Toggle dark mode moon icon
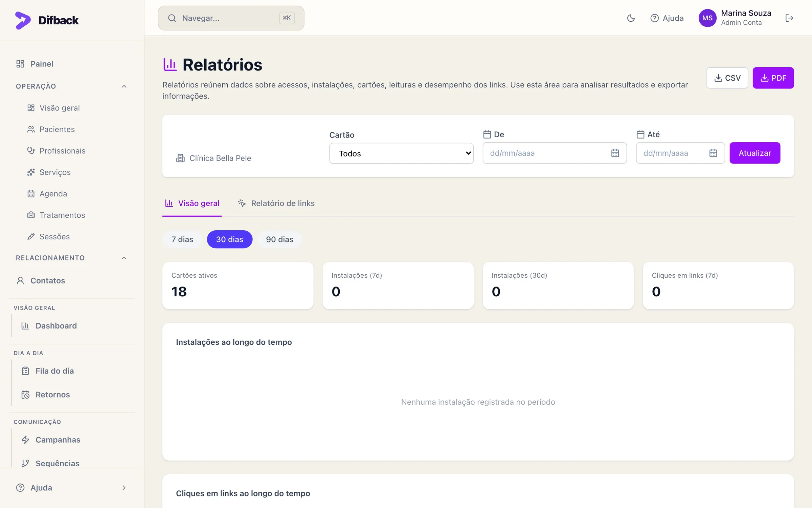Image resolution: width=812 pixels, height=508 pixels. point(631,18)
